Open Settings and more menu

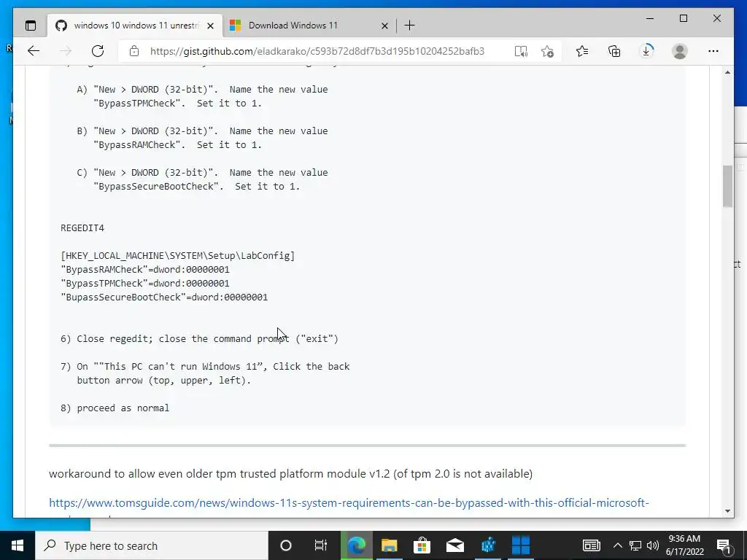coord(713,51)
